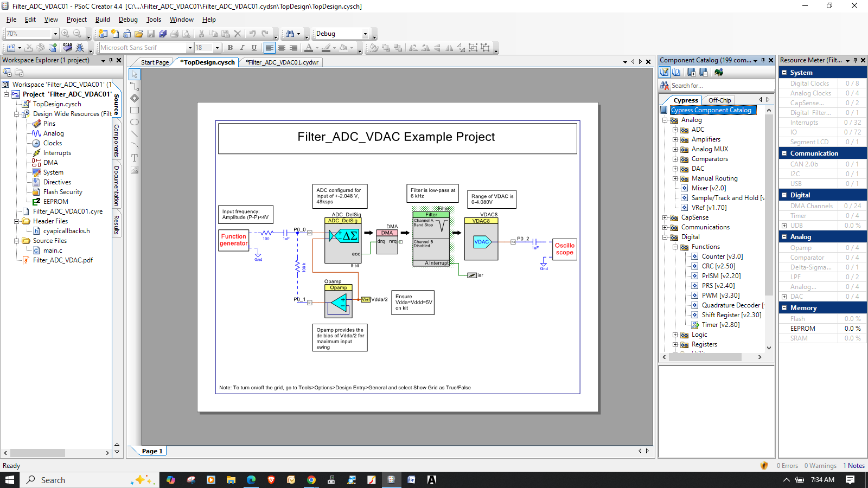Click the Underline formatting button
Viewport: 868px width, 488px height.
254,48
